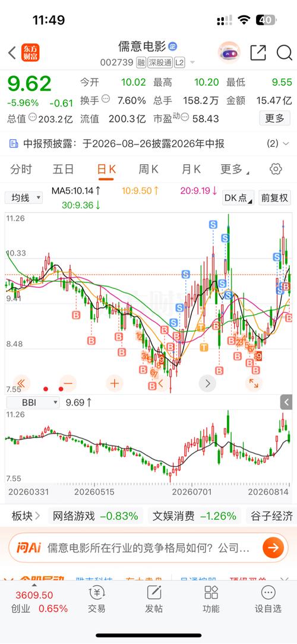This screenshot has width=297, height=644.
Task: Switch to 五日 tab
Action: tap(63, 169)
